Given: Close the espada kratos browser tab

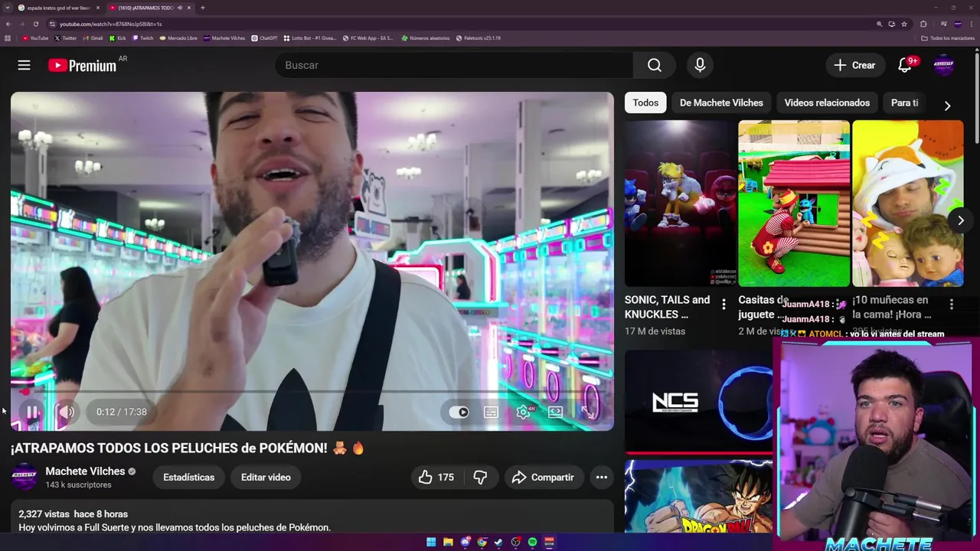Looking at the screenshot, I should coord(98,8).
